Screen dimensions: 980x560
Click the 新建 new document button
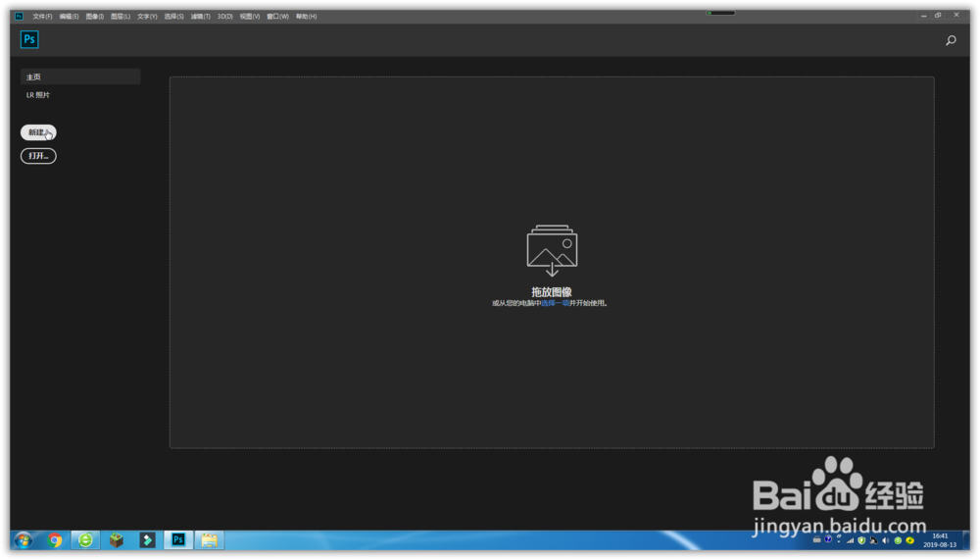pos(38,132)
